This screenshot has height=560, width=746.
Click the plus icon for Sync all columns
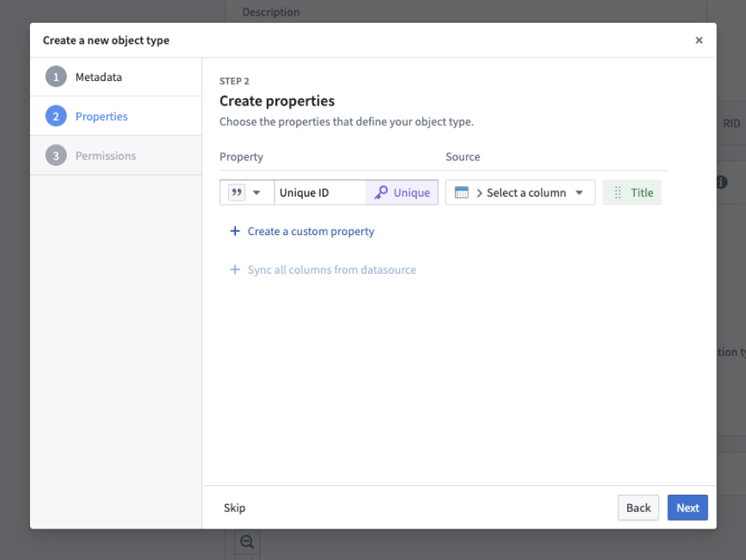coord(235,270)
